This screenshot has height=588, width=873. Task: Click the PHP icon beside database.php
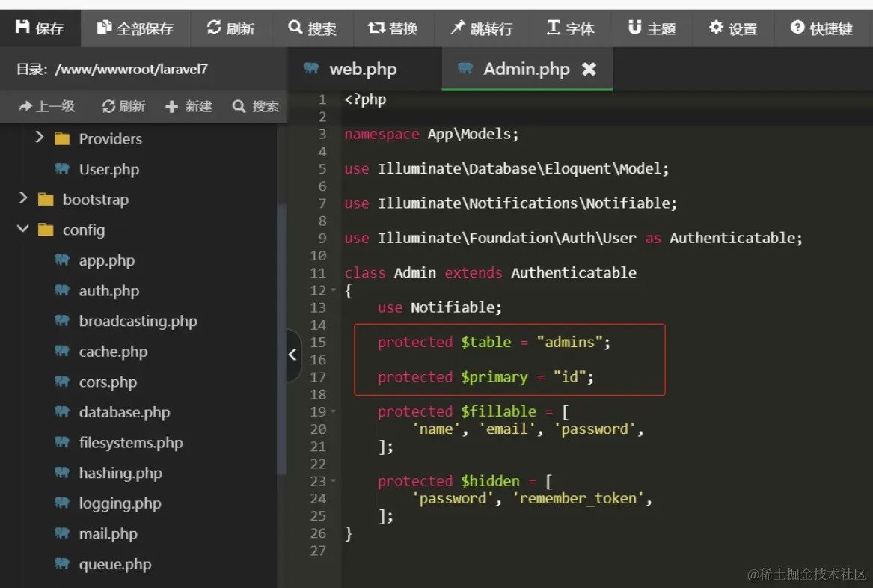pos(62,411)
